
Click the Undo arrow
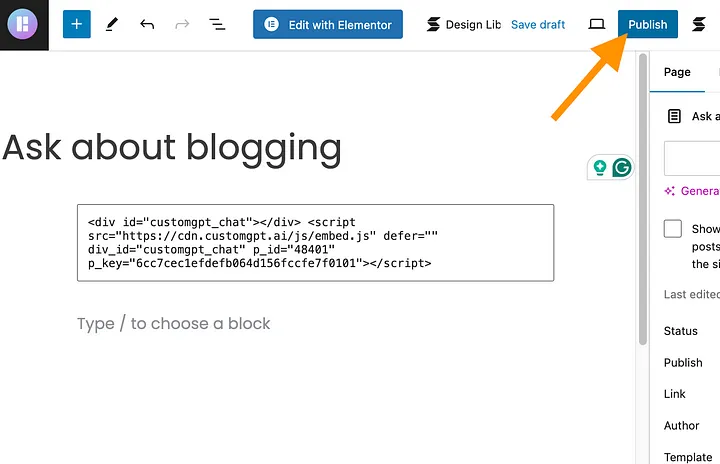tap(147, 24)
